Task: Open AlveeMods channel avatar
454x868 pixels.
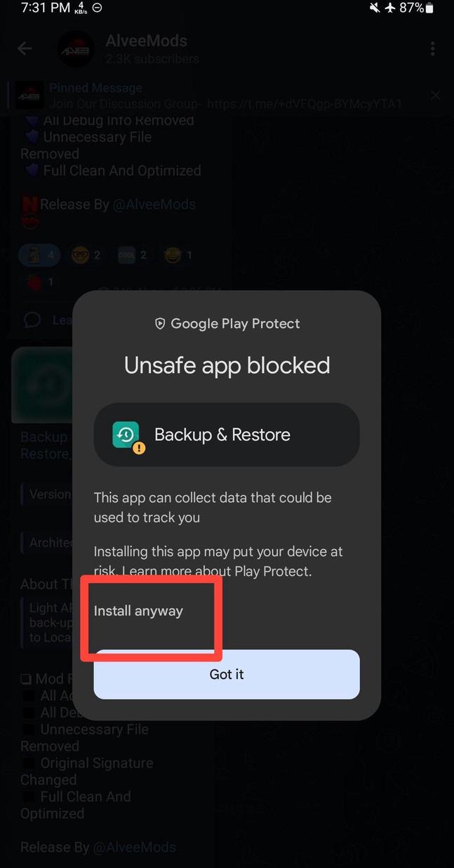Action: tap(75, 49)
